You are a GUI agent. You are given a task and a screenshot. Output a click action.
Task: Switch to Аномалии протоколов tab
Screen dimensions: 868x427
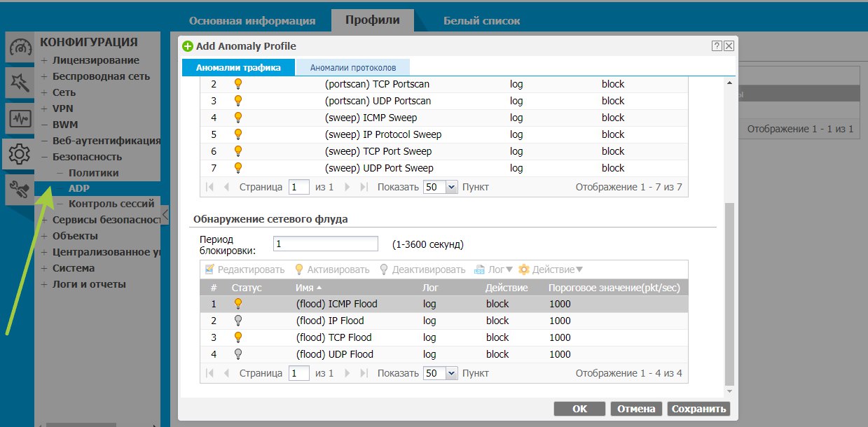tap(353, 68)
